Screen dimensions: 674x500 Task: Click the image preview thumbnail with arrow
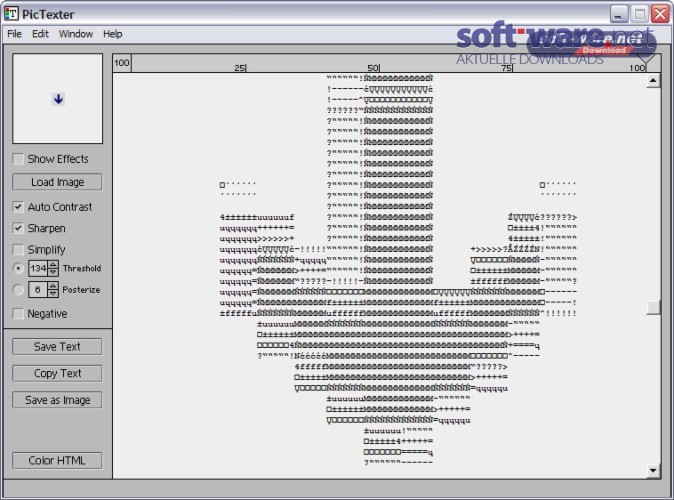click(x=58, y=98)
